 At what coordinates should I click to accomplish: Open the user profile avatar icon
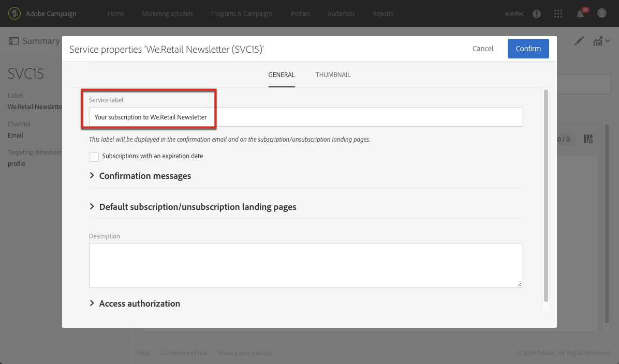601,13
